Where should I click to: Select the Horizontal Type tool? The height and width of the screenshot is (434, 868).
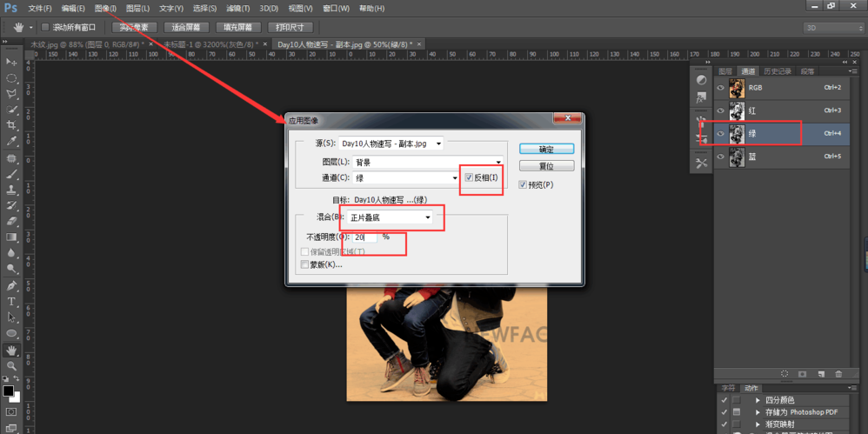click(x=11, y=302)
